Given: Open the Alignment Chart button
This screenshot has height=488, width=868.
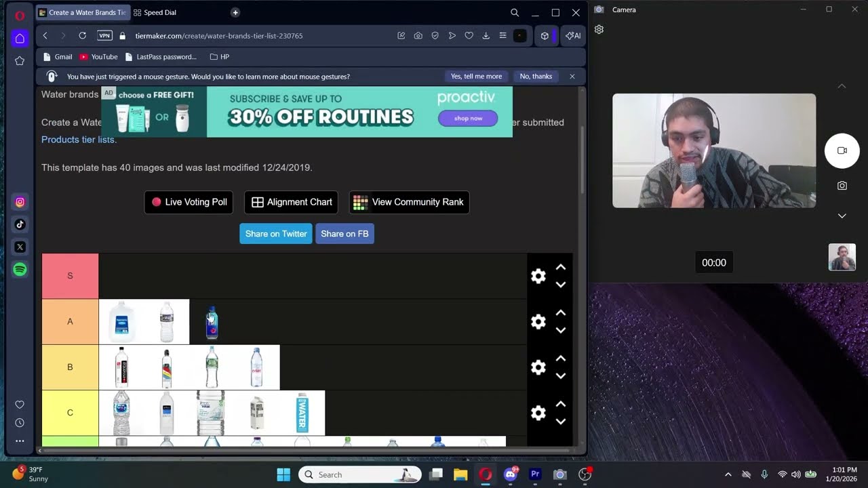Looking at the screenshot, I should (x=292, y=202).
